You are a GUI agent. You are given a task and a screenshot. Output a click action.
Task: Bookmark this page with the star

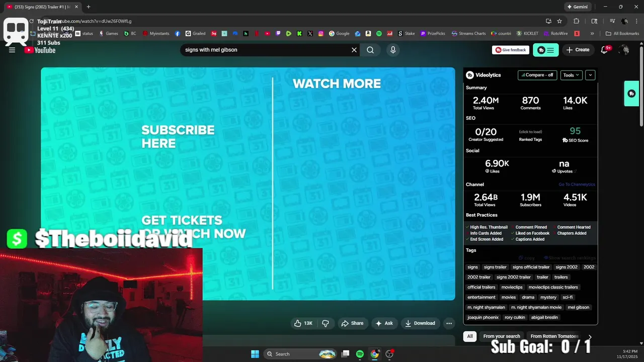pyautogui.click(x=559, y=21)
